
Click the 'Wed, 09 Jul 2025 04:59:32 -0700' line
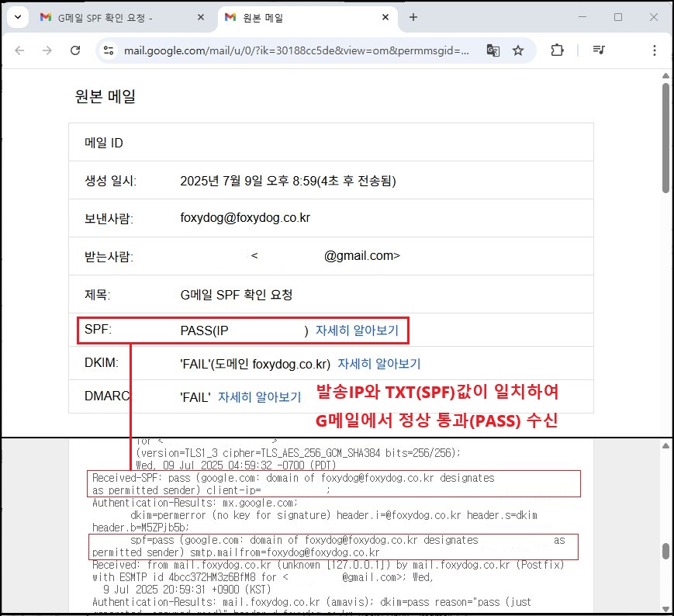tap(236, 465)
